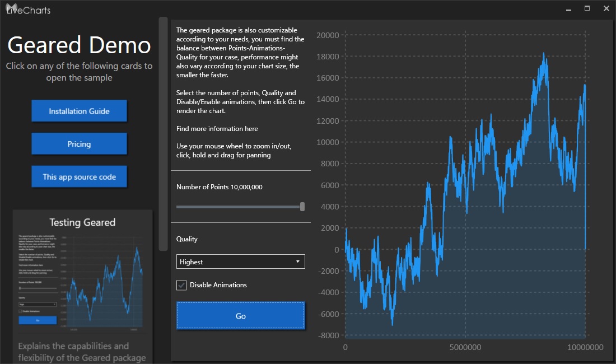Click the Disable Animations label text
The width and height of the screenshot is (616, 364).
pyautogui.click(x=218, y=285)
